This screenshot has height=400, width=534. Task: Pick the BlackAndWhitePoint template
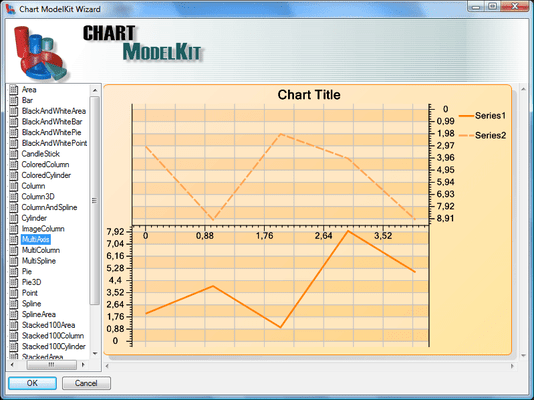54,143
